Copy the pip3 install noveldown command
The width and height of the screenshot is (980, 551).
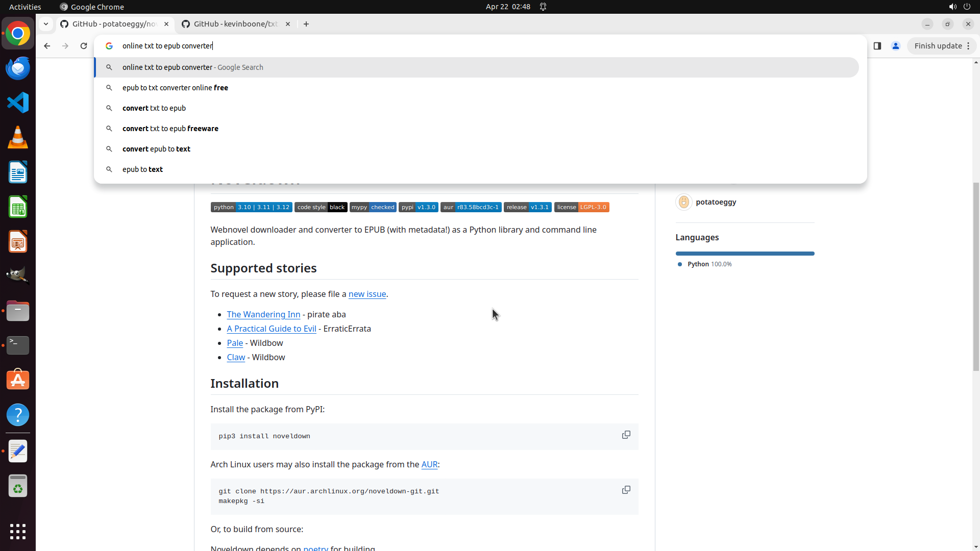click(626, 435)
